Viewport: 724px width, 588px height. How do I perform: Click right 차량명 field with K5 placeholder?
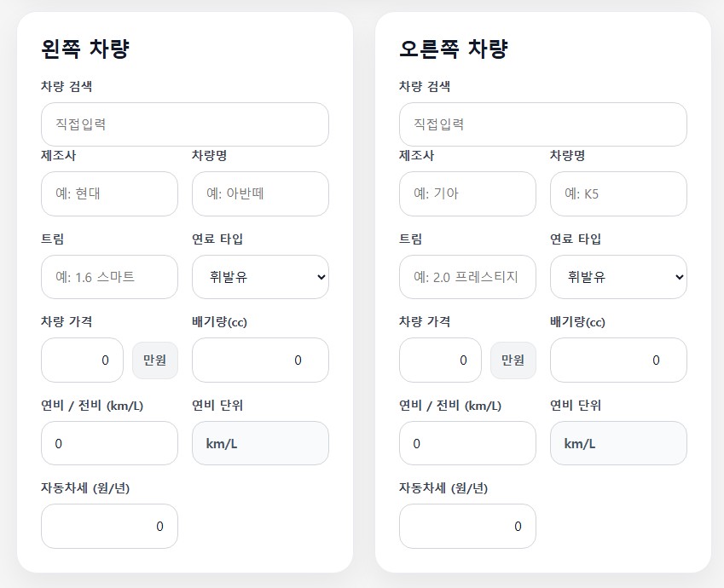(618, 194)
